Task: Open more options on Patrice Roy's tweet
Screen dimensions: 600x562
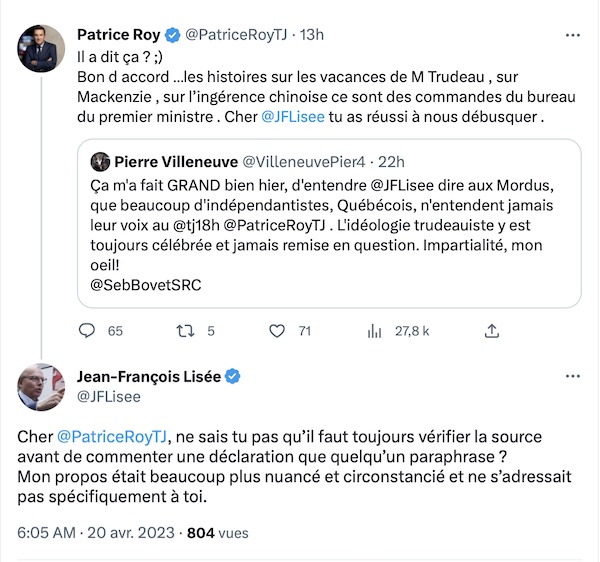Action: pyautogui.click(x=573, y=35)
